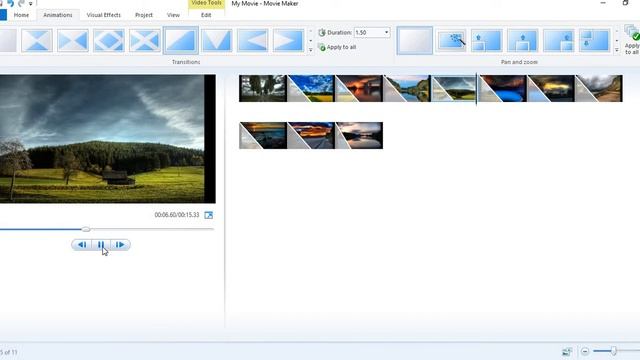Screen dimensions: 640x360
Task: Select the orange clouds pier clip
Action: click(311, 136)
